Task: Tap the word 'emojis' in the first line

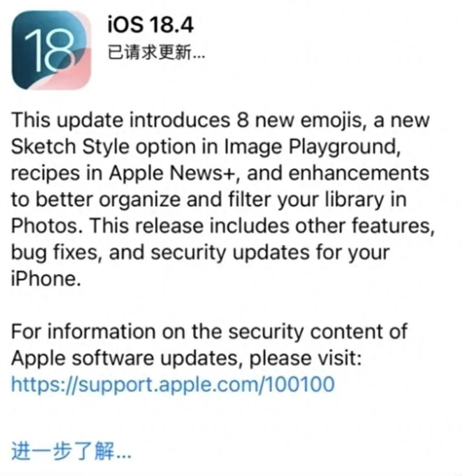Action: tap(333, 121)
